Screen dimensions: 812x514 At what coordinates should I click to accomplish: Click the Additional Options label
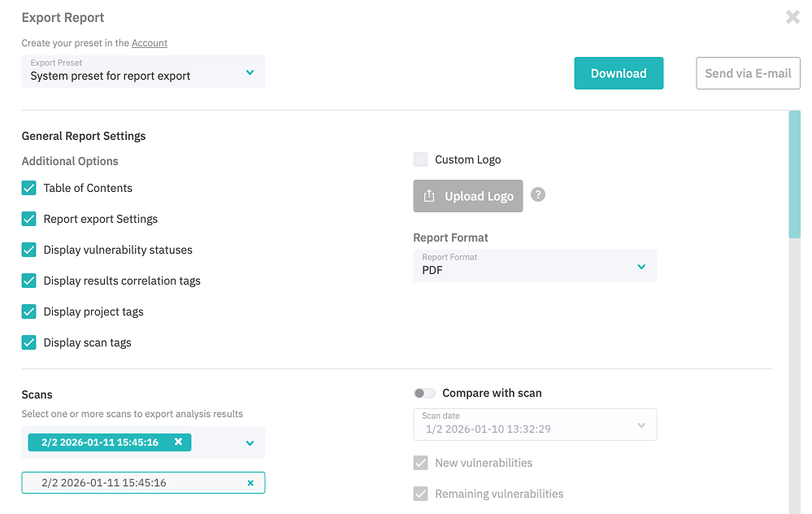tap(70, 161)
